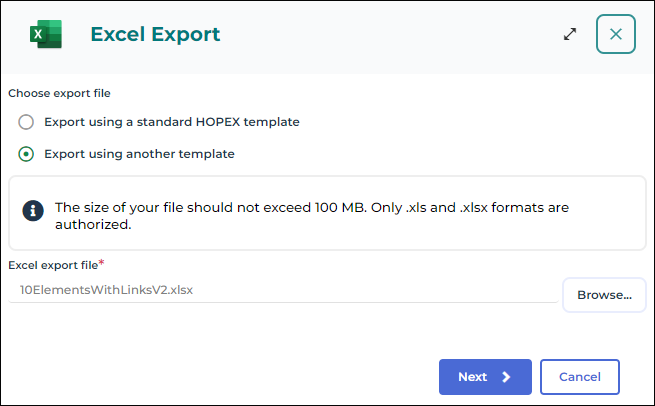Expand the dialog using the diagonal arrows icon

pos(570,34)
